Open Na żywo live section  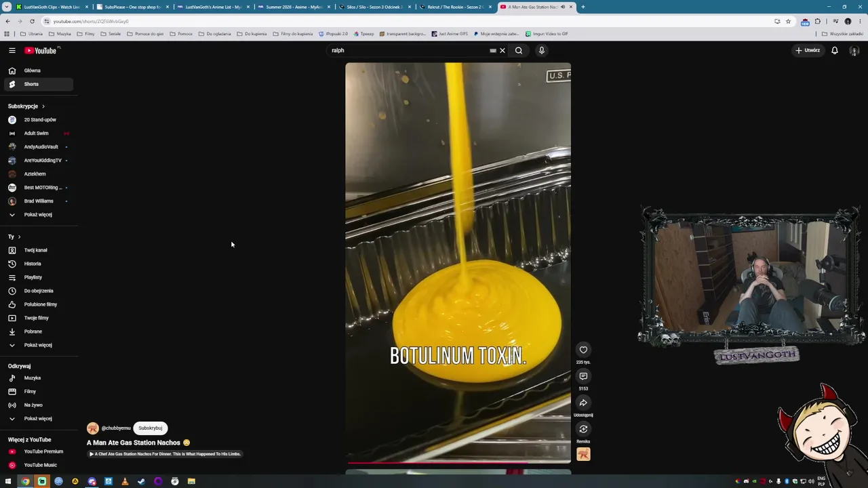[x=37, y=405]
